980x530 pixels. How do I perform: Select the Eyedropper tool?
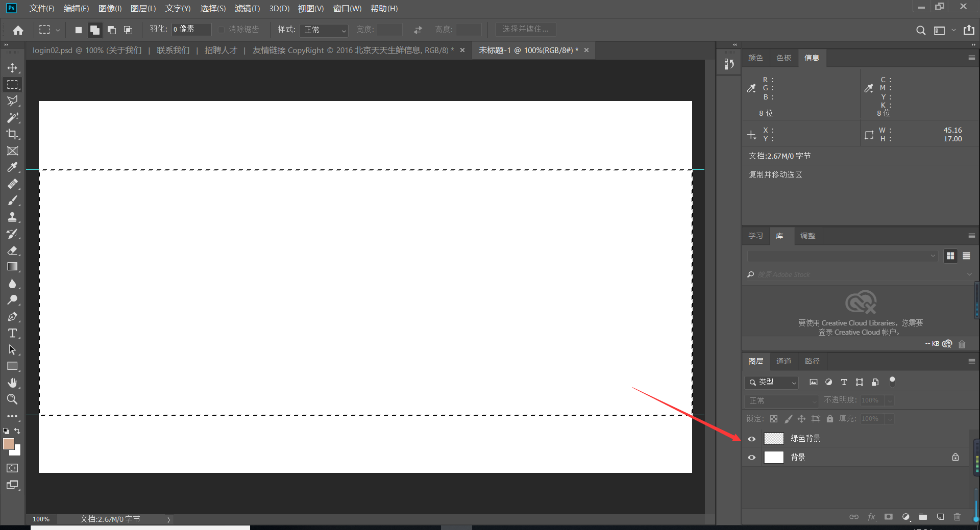point(12,167)
